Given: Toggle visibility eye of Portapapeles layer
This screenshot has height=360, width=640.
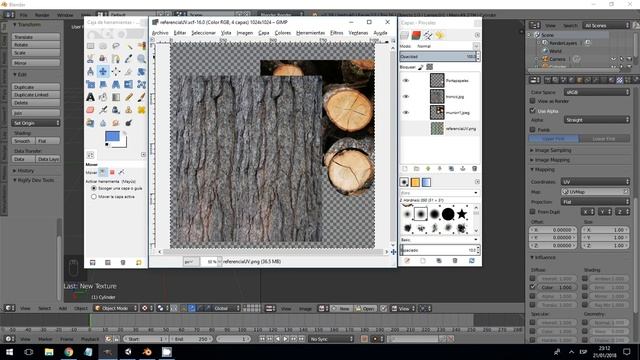Looking at the screenshot, I should click(406, 80).
